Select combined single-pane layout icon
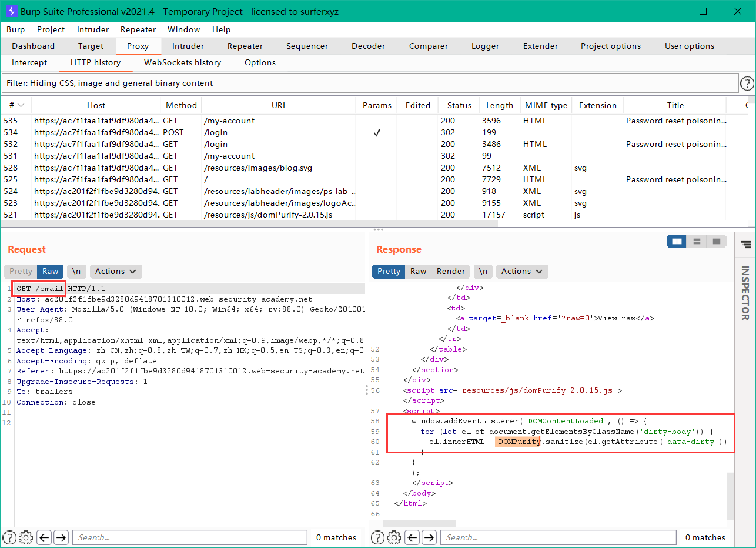This screenshot has width=756, height=548. pos(716,241)
